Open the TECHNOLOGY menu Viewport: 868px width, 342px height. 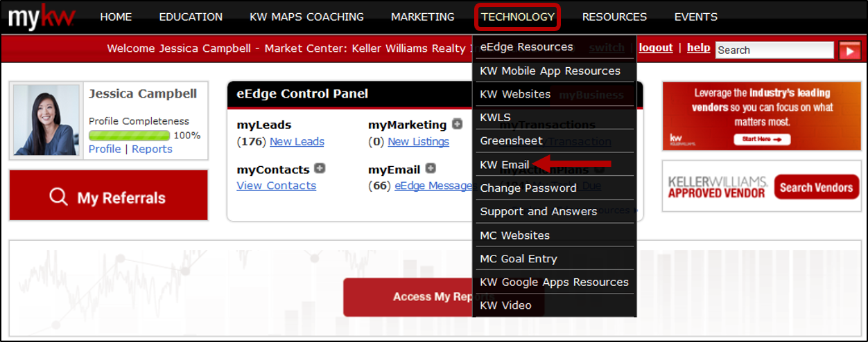(x=518, y=17)
